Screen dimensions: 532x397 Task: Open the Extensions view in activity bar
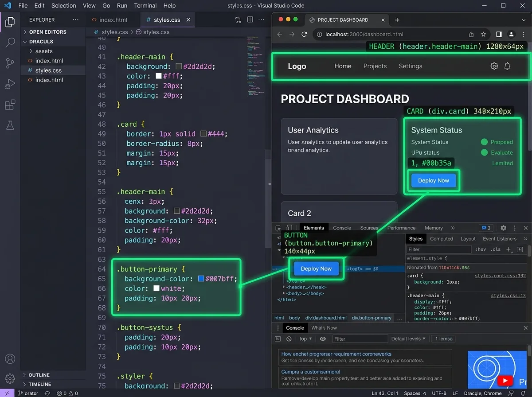(10, 105)
